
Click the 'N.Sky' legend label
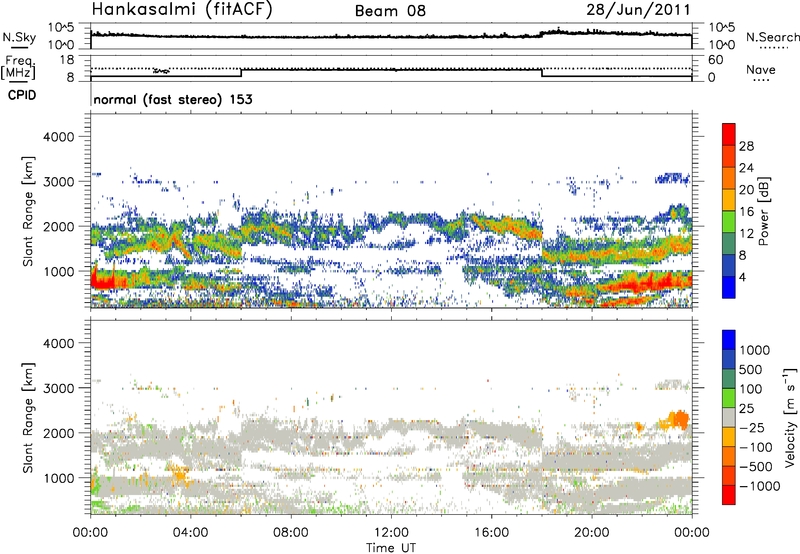coord(19,37)
